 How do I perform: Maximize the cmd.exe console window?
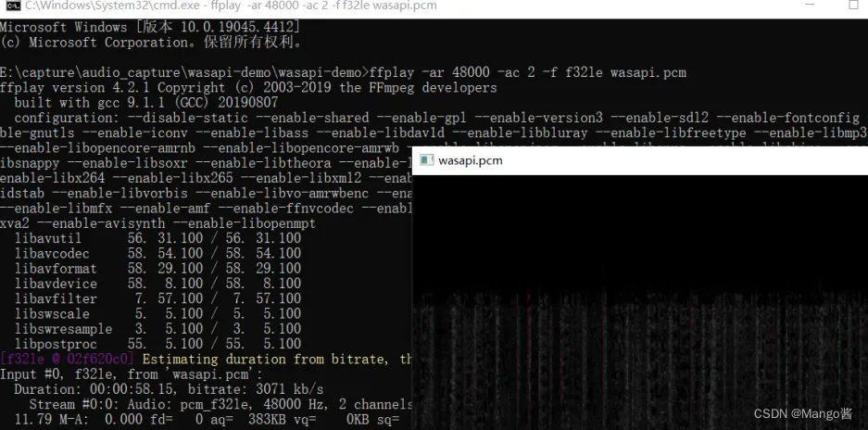tap(853, 6)
